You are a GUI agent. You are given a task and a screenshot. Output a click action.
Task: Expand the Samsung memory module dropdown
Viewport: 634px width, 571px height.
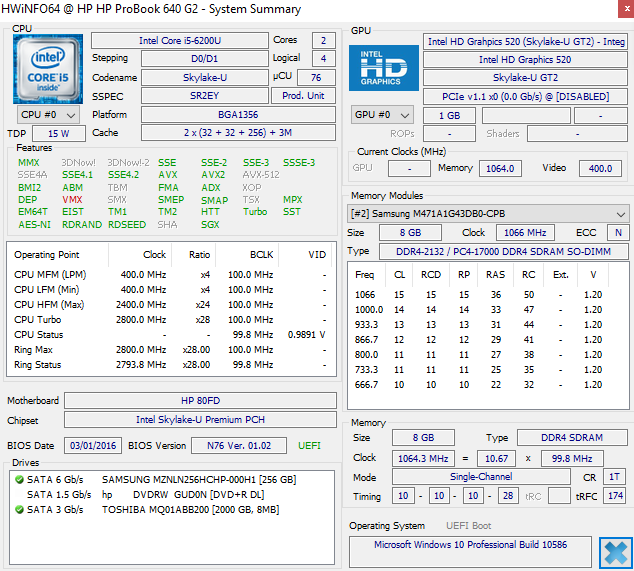(x=488, y=214)
